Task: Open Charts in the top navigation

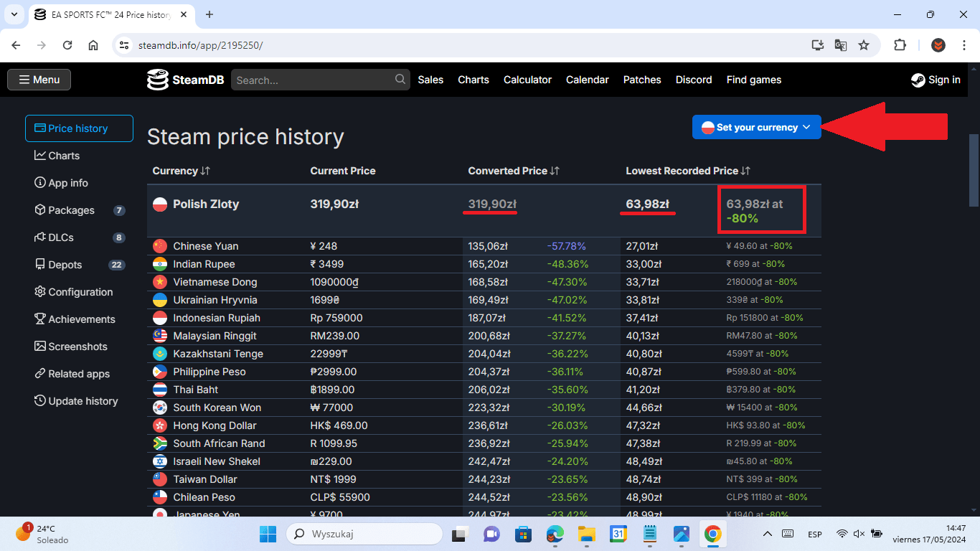Action: [x=473, y=80]
